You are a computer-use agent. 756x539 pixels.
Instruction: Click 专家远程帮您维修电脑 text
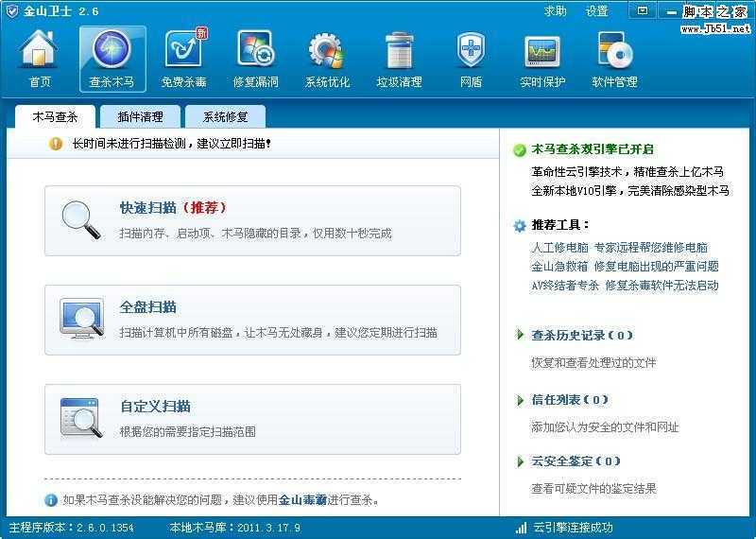click(x=651, y=248)
